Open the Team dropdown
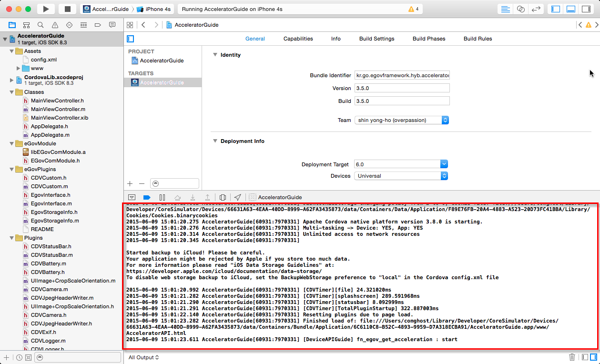Screen dimensions: 600x364 pyautogui.click(x=401, y=120)
